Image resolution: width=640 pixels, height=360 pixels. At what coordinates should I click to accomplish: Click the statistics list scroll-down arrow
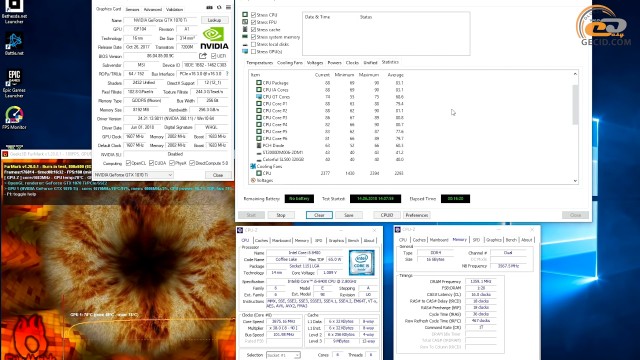click(x=575, y=181)
